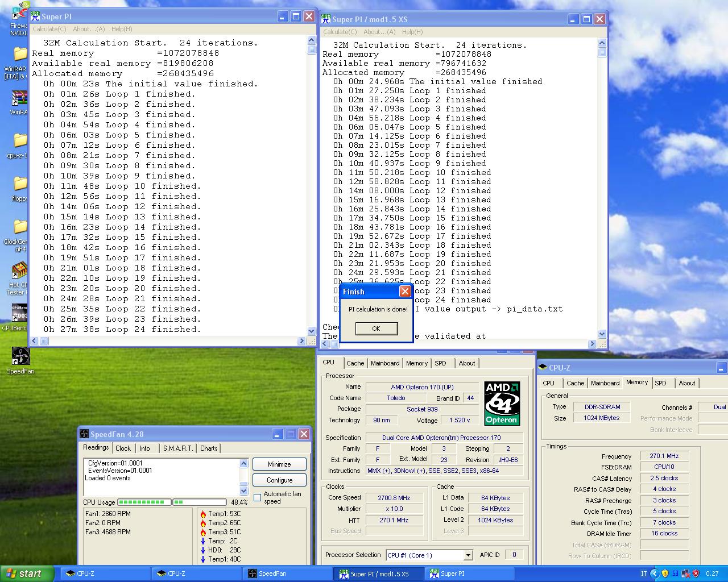Open Mainboard tab in left CPU-Z window
Screen dimensions: 728x582
385,363
